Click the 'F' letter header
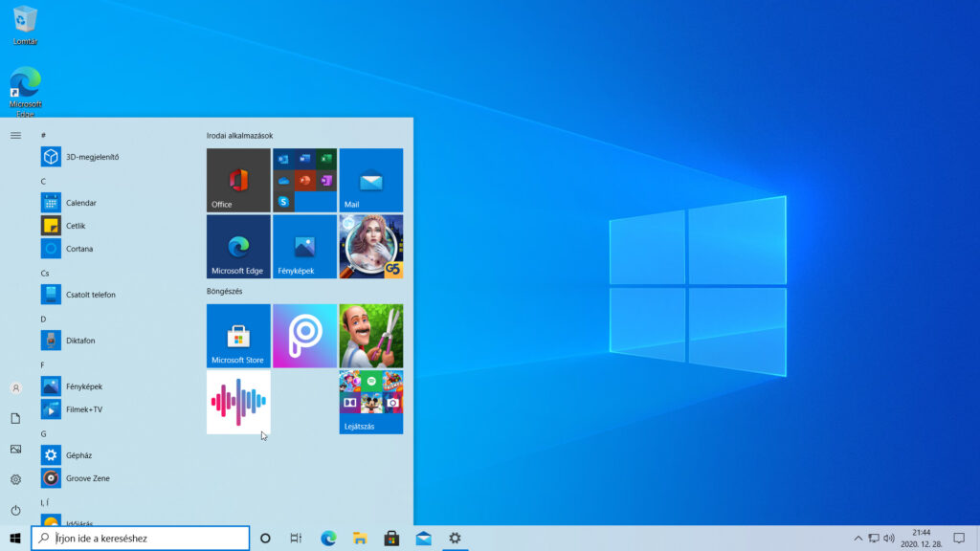 pos(42,364)
